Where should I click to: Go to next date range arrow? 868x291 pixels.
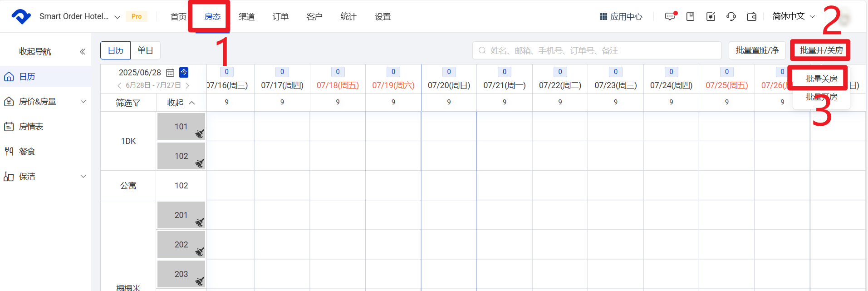click(187, 85)
